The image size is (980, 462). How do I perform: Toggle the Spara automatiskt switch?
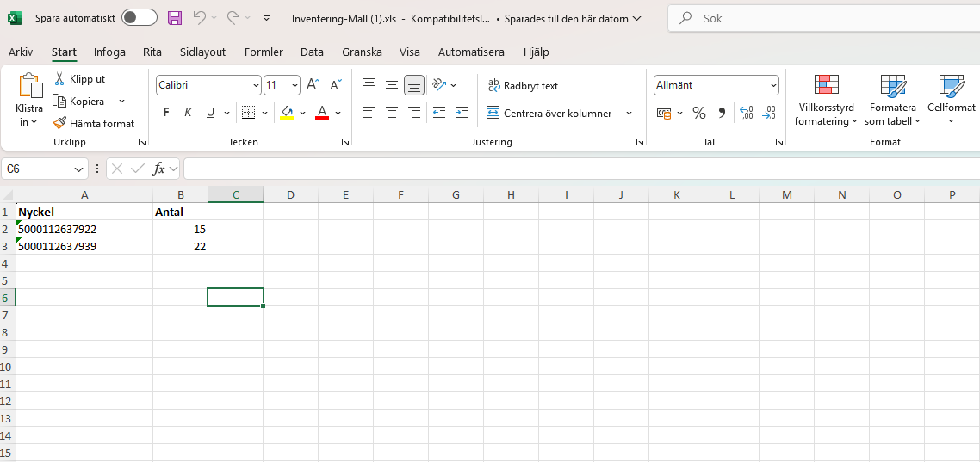[139, 18]
